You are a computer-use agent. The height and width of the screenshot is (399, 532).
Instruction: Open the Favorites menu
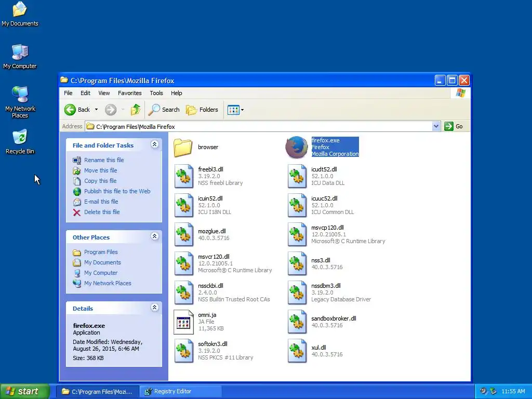(129, 93)
